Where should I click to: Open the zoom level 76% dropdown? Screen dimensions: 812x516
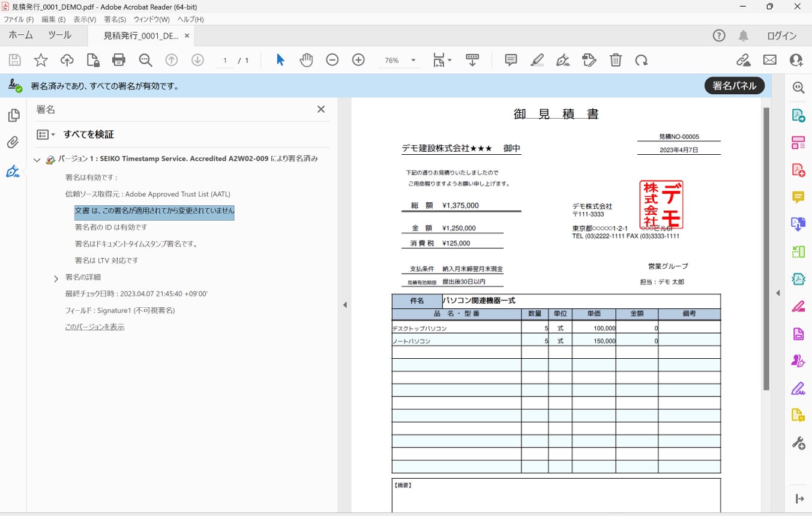[x=413, y=61]
